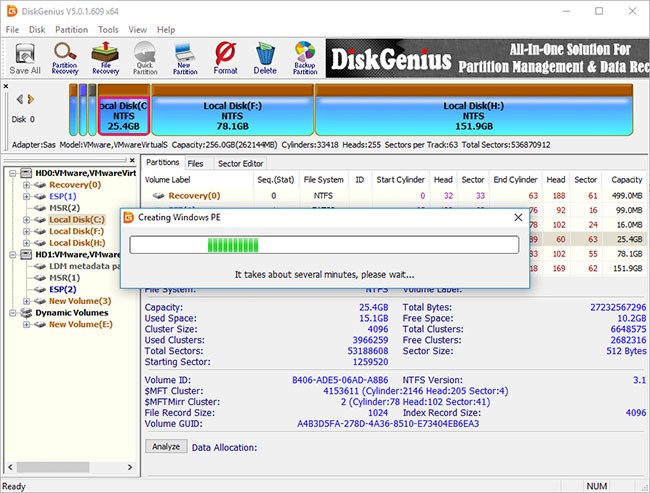Expand the Local Disk(F:) tree node
The height and width of the screenshot is (493, 650).
pyautogui.click(x=26, y=231)
